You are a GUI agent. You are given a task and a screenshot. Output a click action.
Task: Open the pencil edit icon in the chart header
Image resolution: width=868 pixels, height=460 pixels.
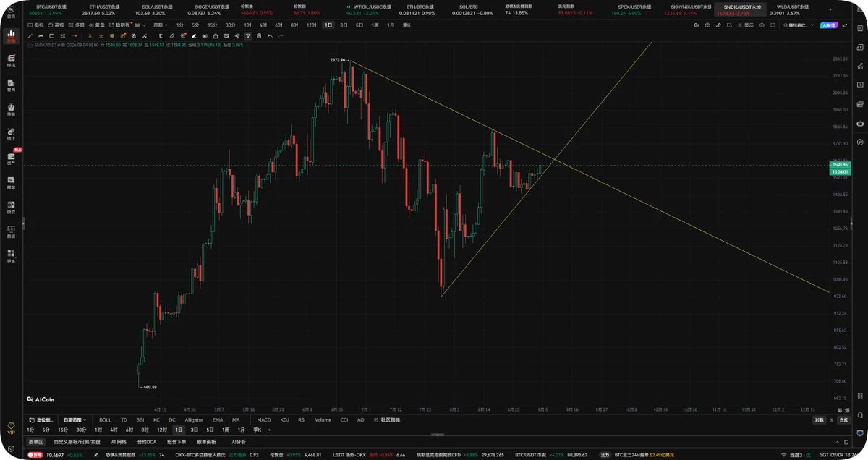tap(718, 25)
